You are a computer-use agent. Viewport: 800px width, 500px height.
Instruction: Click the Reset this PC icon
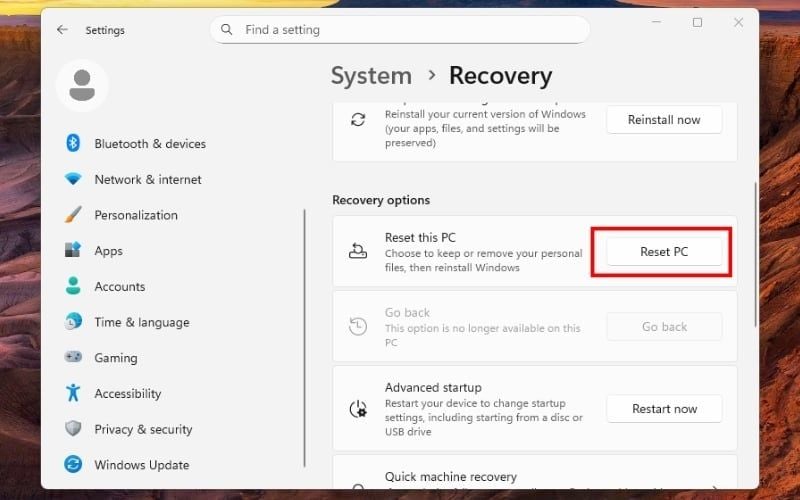click(x=358, y=251)
